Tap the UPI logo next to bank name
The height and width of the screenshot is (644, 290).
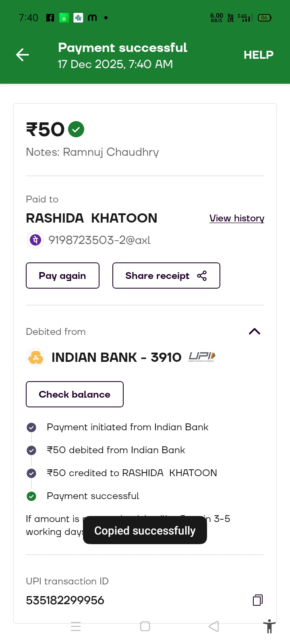[202, 357]
